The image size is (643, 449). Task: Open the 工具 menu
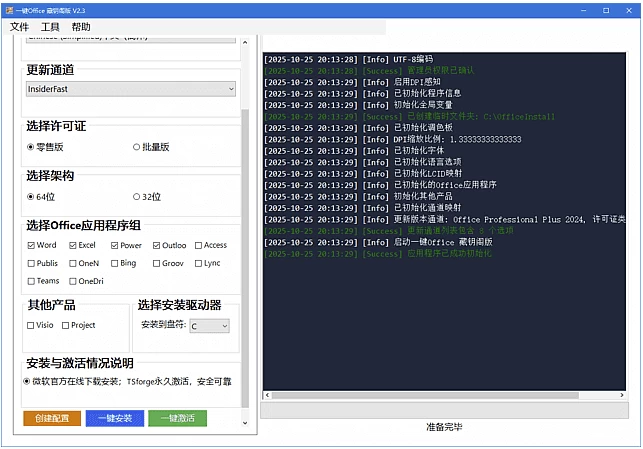tap(50, 27)
